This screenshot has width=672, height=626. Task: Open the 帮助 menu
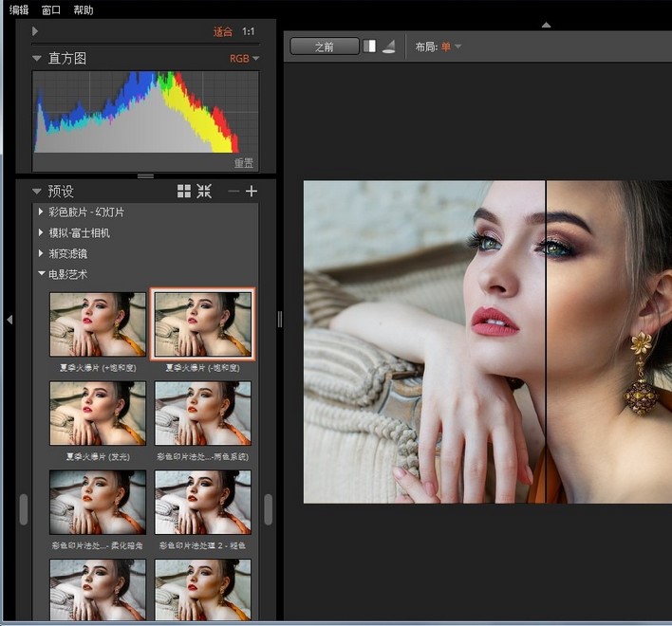(83, 10)
